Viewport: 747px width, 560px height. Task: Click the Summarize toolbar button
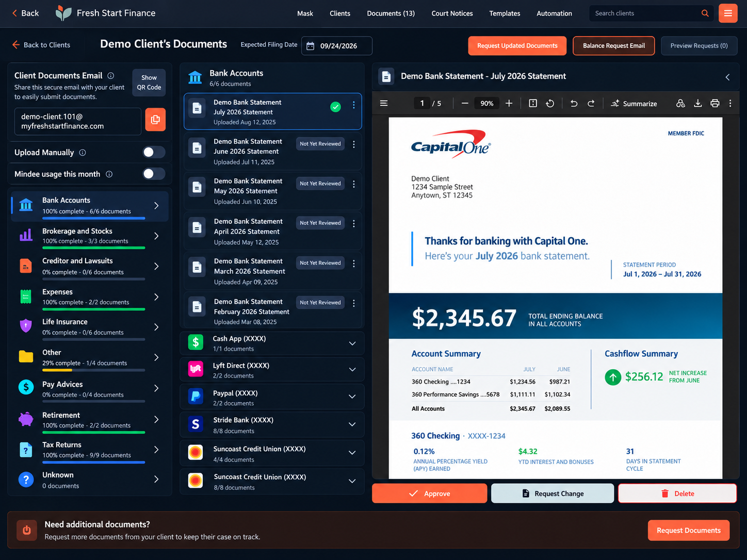tap(634, 104)
